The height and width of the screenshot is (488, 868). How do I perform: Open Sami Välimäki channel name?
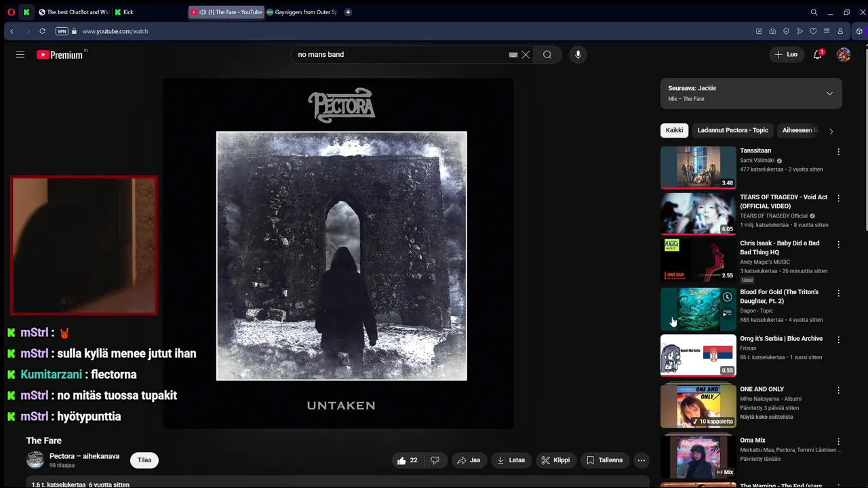tap(757, 161)
